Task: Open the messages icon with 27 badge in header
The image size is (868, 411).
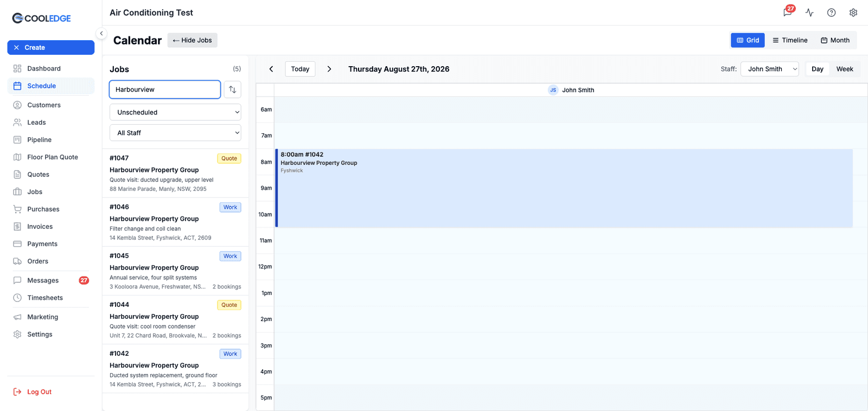Action: click(788, 12)
